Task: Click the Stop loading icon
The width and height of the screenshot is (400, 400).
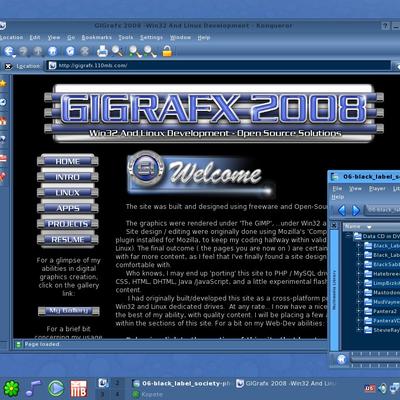Action: tap(85, 51)
